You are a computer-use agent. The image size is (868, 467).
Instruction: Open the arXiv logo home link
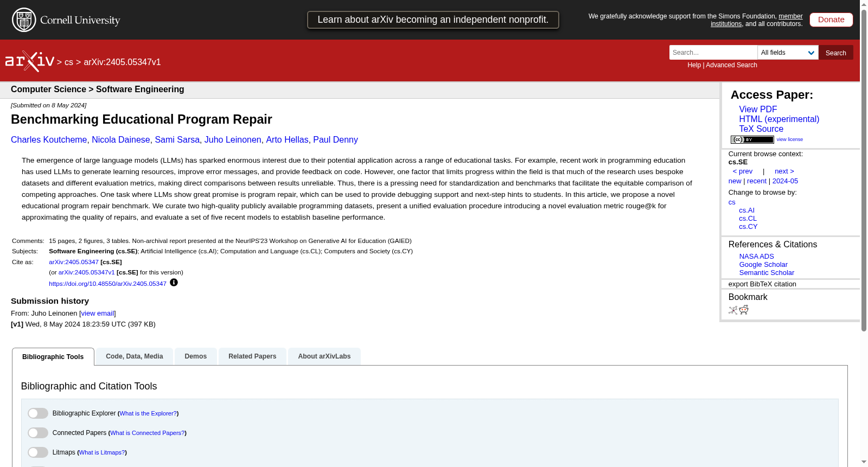[x=30, y=61]
